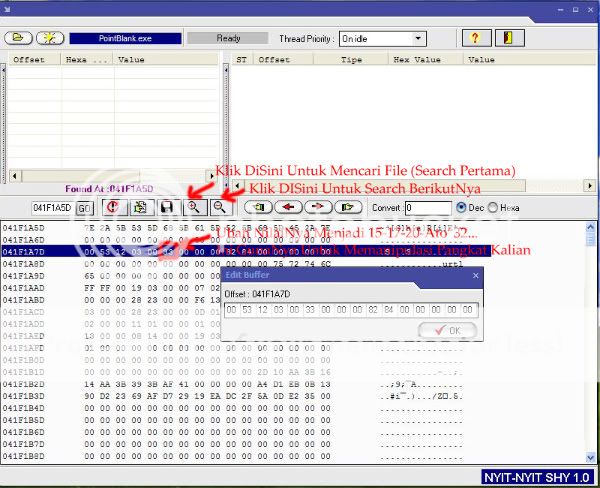Screen dimensions: 600x488
Task: Click the Convert input field
Action: pos(427,207)
